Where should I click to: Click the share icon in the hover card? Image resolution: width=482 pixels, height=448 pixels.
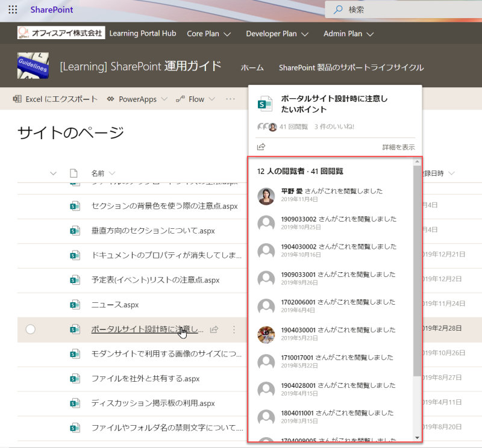[x=261, y=147]
